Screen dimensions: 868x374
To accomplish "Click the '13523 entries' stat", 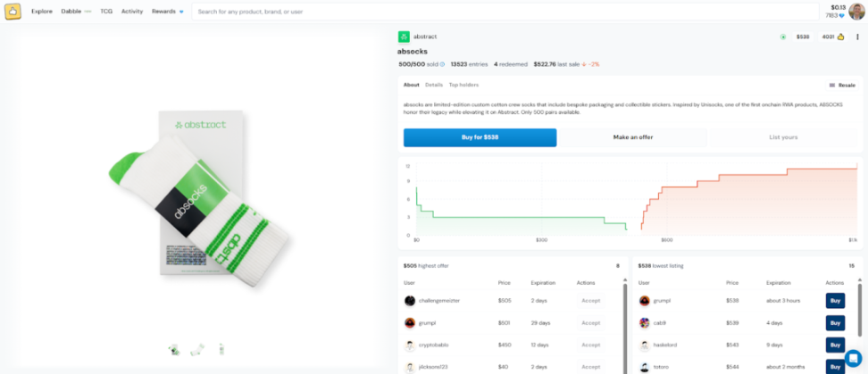I will 470,64.
